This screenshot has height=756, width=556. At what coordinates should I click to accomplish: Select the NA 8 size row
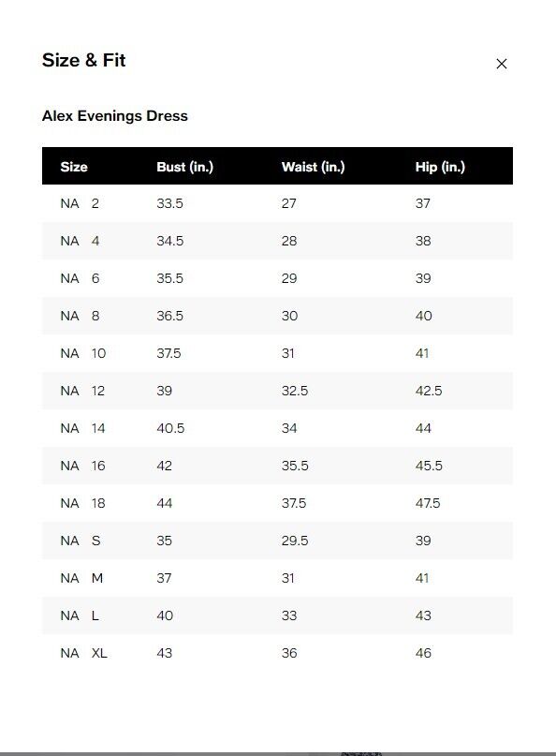277,316
